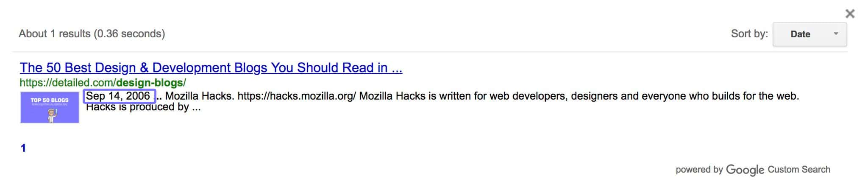
Task: Click the About 1 results count
Action: (55, 34)
